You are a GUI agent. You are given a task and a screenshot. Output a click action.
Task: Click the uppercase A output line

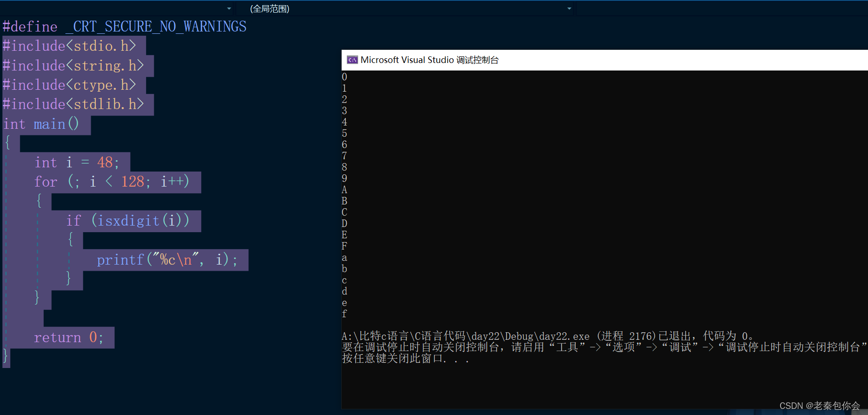[344, 189]
